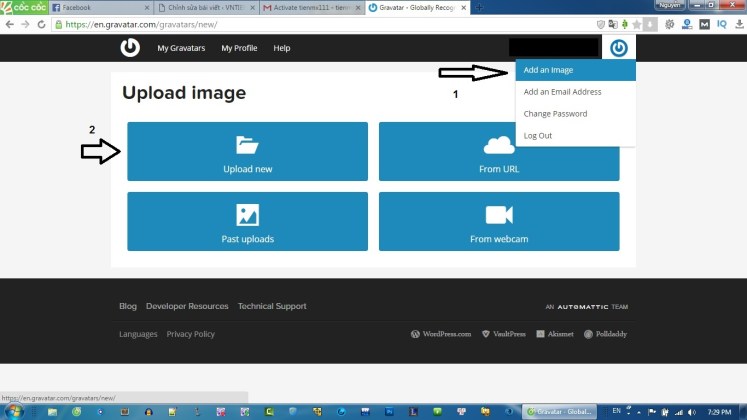Go back with browser back arrow
The height and width of the screenshot is (420, 747).
[x=10, y=24]
